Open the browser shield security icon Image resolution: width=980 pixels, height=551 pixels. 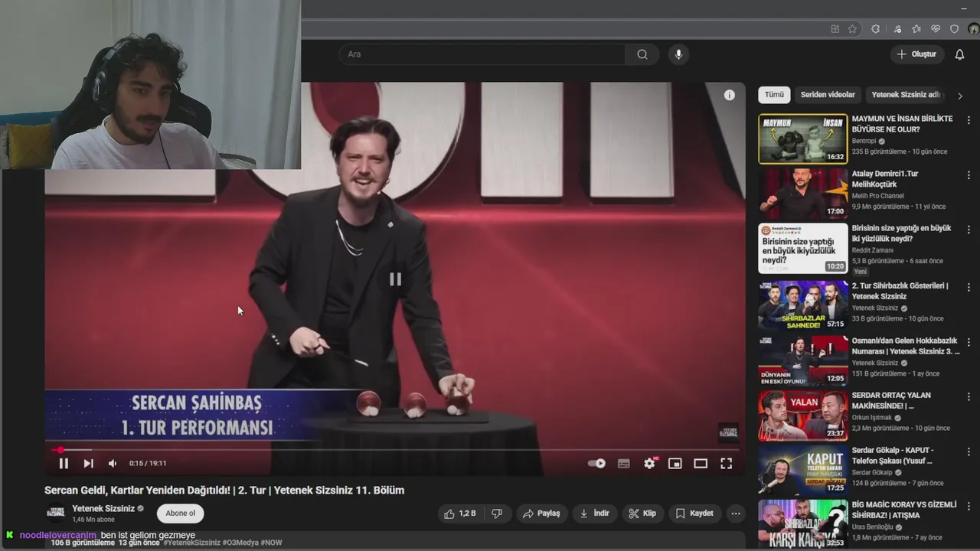954,29
